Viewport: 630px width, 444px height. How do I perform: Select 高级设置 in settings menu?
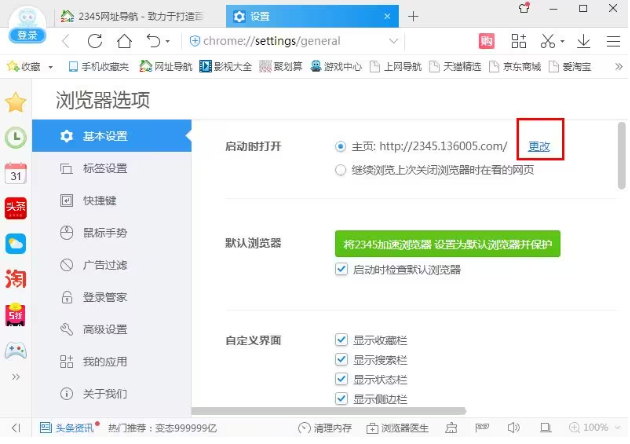tap(112, 329)
